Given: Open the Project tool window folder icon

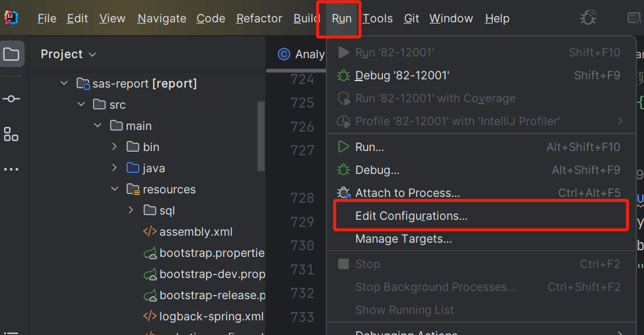Looking at the screenshot, I should 12,54.
